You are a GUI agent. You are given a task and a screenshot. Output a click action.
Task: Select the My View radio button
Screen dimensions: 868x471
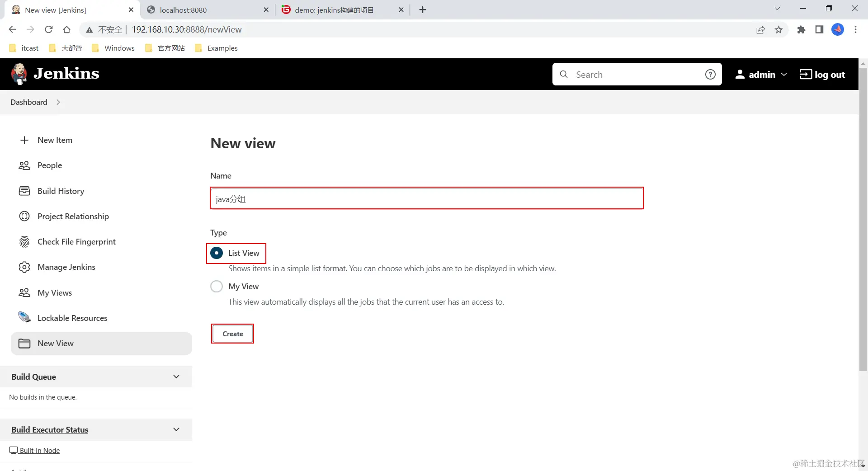click(217, 287)
